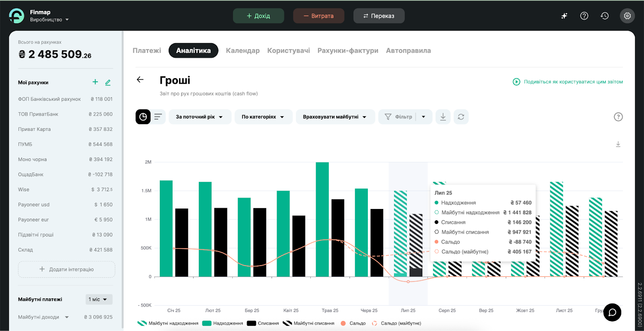Open the По категоріях grouping dropdown
This screenshot has width=644, height=331.
[x=264, y=117]
